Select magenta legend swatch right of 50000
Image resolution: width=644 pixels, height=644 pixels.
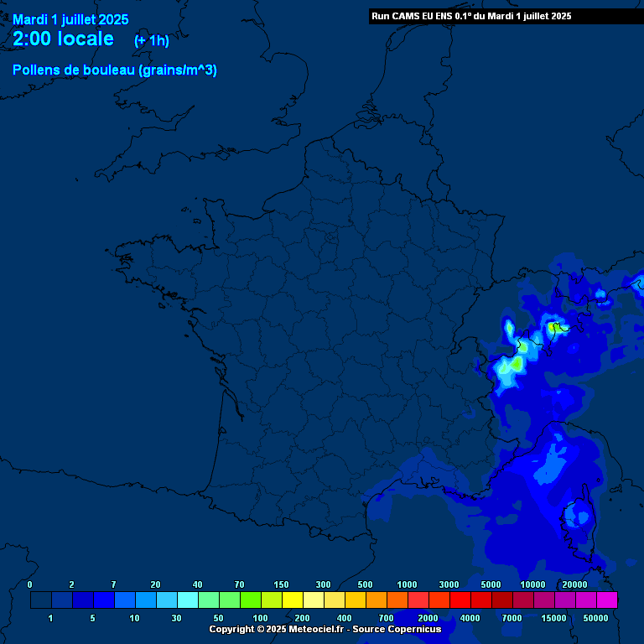607,600
